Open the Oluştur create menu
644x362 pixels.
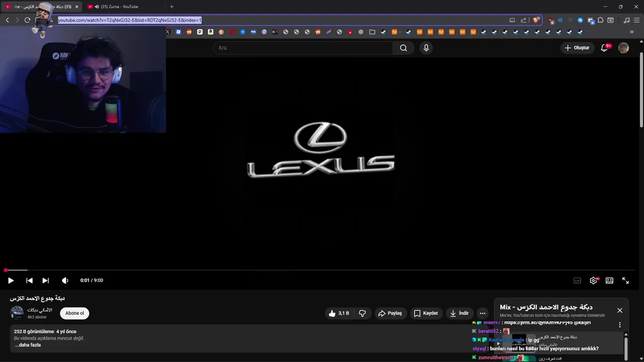[577, 48]
